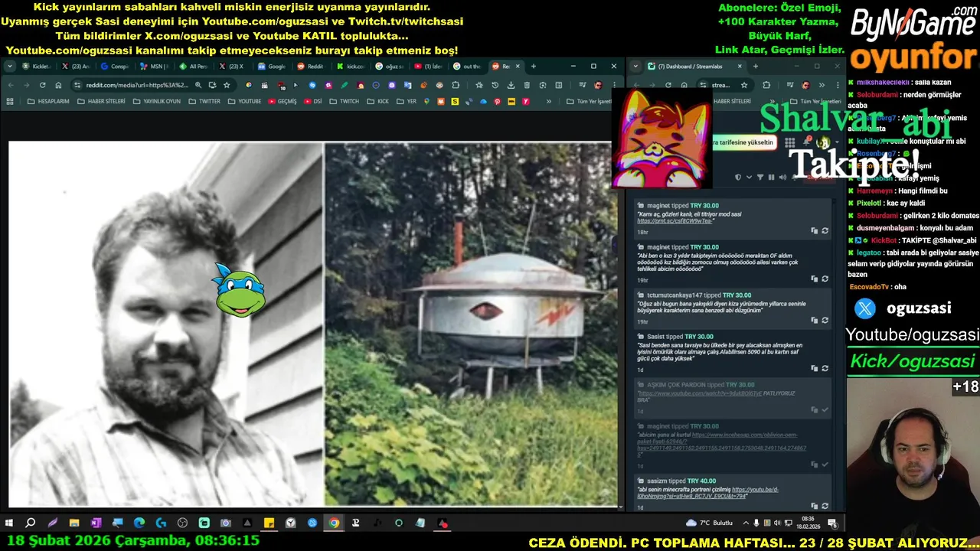Open Google Chrome from the taskbar
980x551 pixels.
tap(334, 523)
